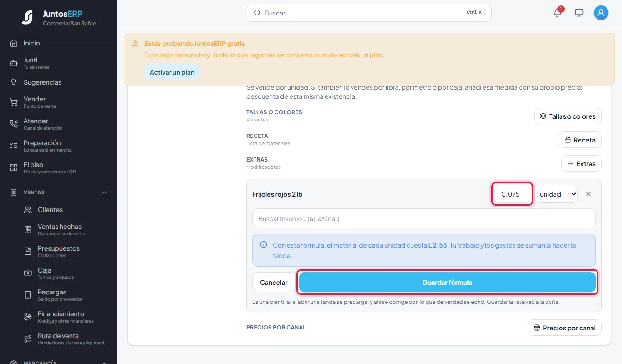Image resolution: width=622 pixels, height=364 pixels.
Task: Open the user profile avatar
Action: (601, 13)
